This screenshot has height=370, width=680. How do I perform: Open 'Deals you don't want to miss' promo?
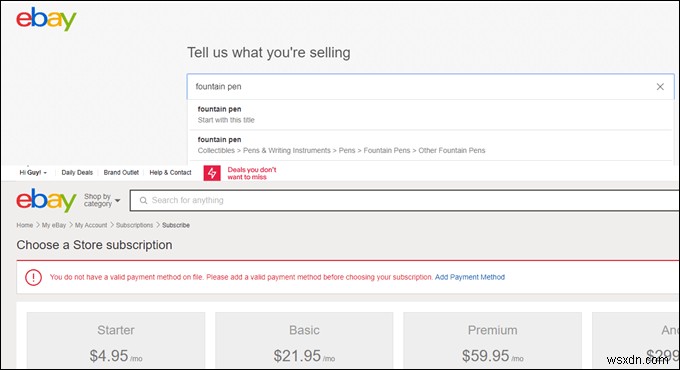coord(252,173)
